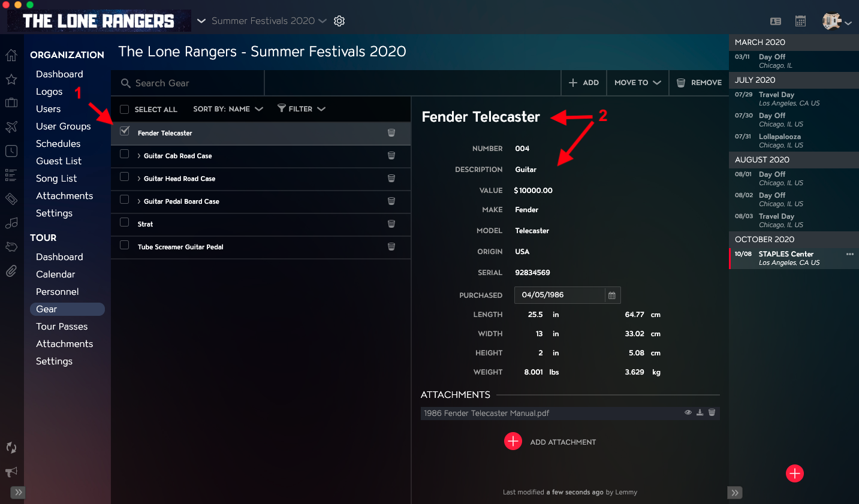
Task: Click the calendar icon in the top right
Action: pos(800,21)
